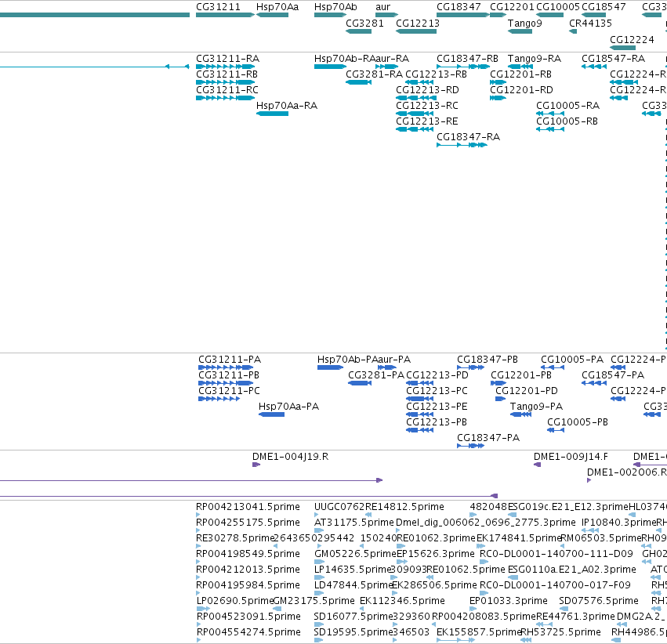Click the RP004213041.5prime label
This screenshot has height=644, width=667.
(x=248, y=507)
